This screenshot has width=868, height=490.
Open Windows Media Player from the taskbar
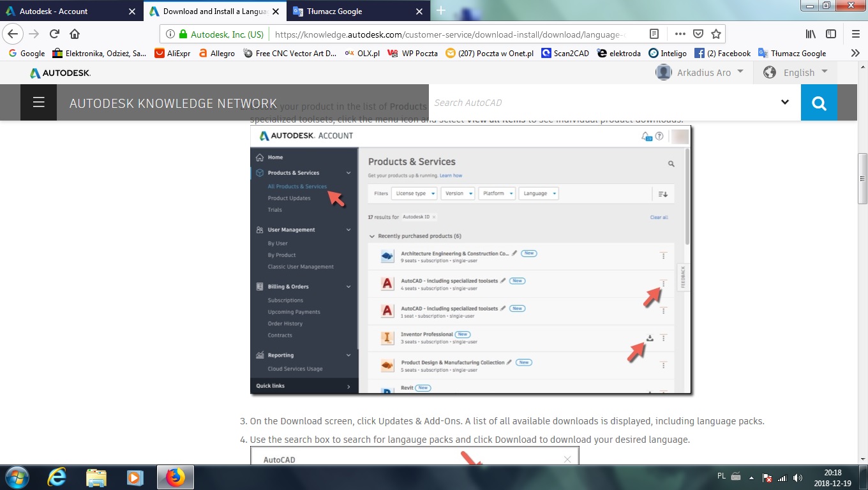tap(135, 477)
